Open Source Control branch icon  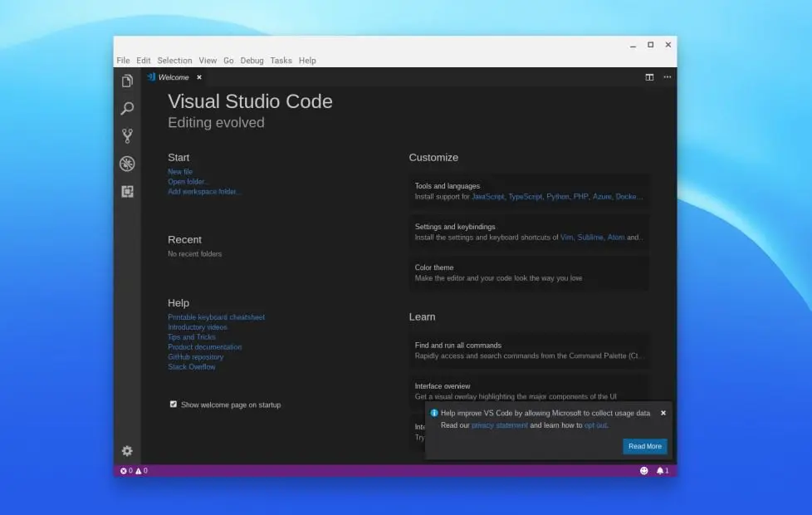[127, 136]
